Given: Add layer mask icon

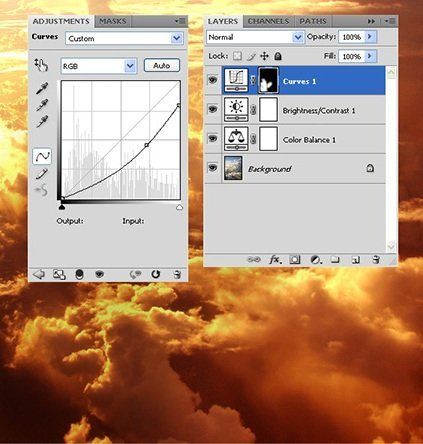Looking at the screenshot, I should pyautogui.click(x=295, y=259).
